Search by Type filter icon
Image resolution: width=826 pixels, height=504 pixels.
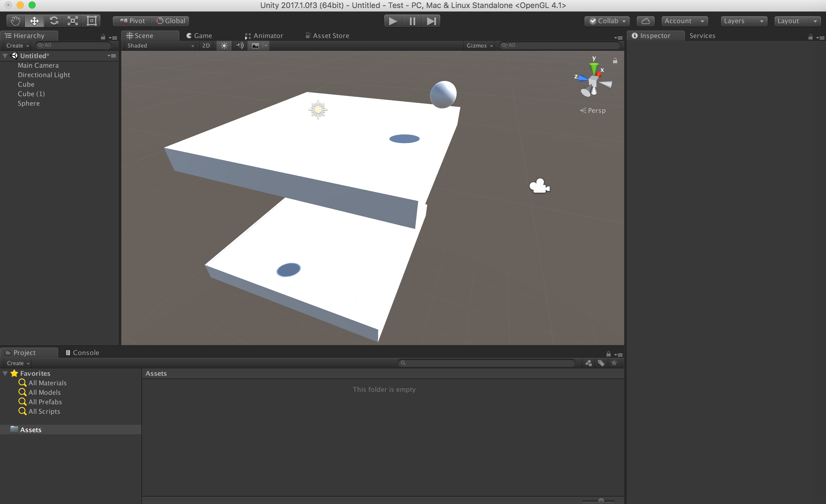tap(588, 363)
